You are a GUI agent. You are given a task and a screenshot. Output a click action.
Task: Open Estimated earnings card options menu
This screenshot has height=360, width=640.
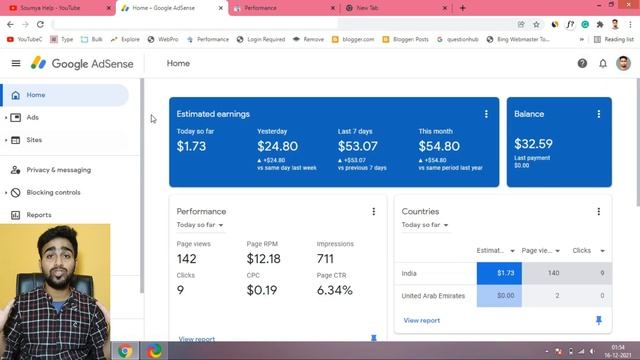coord(486,114)
